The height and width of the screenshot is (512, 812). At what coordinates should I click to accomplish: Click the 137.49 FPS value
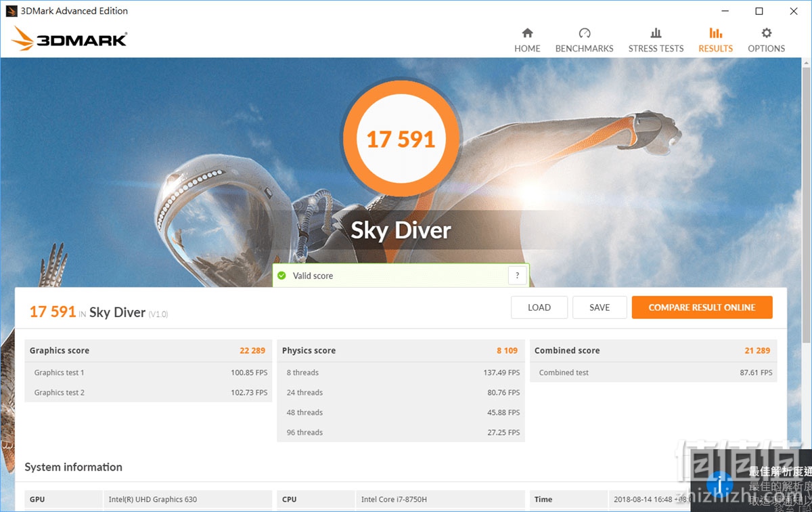pos(501,372)
